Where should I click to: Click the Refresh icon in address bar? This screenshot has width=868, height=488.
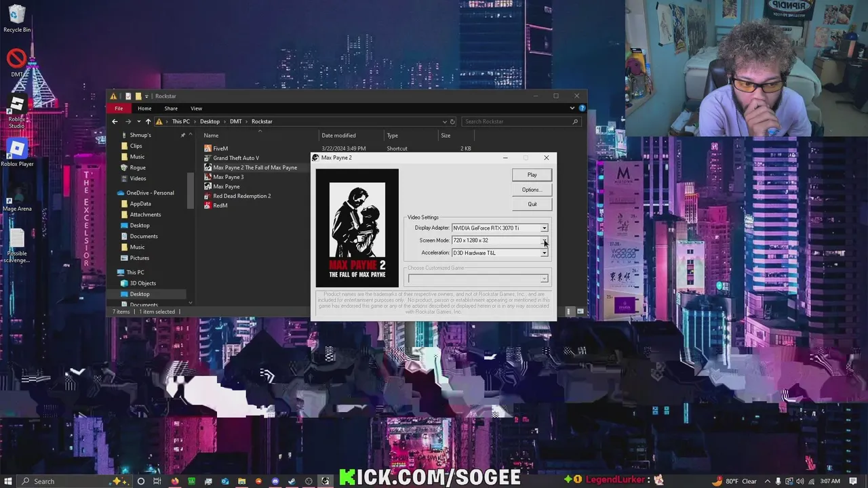pyautogui.click(x=453, y=121)
